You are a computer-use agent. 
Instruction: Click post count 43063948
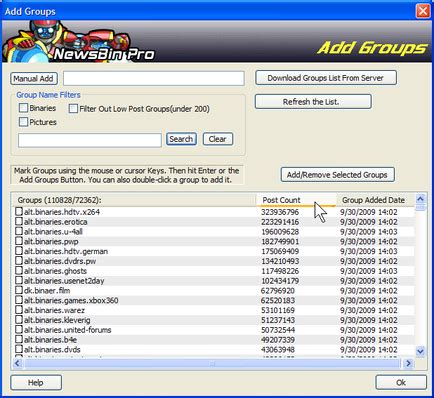pyautogui.click(x=278, y=349)
